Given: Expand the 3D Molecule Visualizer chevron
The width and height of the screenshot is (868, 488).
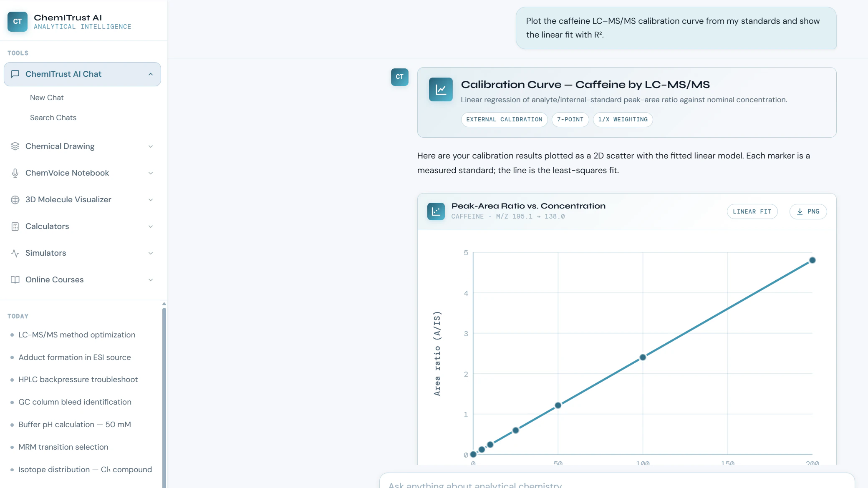Looking at the screenshot, I should click(x=151, y=200).
